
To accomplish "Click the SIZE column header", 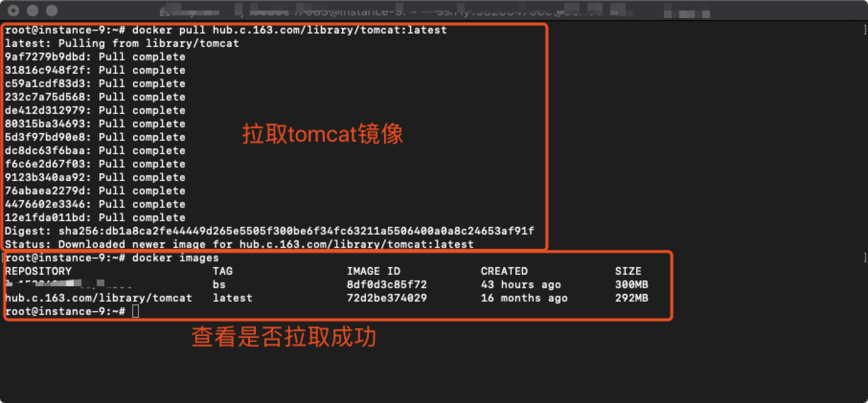I will click(x=628, y=271).
